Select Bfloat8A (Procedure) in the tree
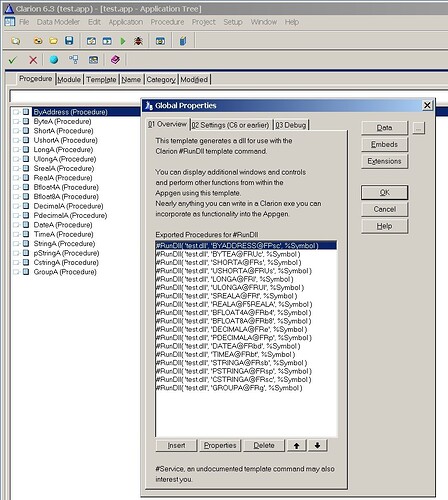The height and width of the screenshot is (500, 448). coord(66,197)
